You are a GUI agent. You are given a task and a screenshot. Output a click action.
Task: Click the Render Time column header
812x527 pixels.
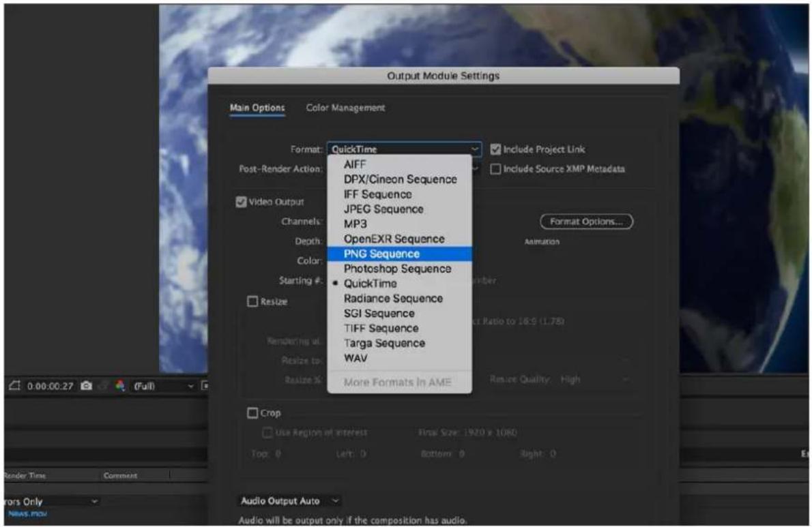pos(25,475)
